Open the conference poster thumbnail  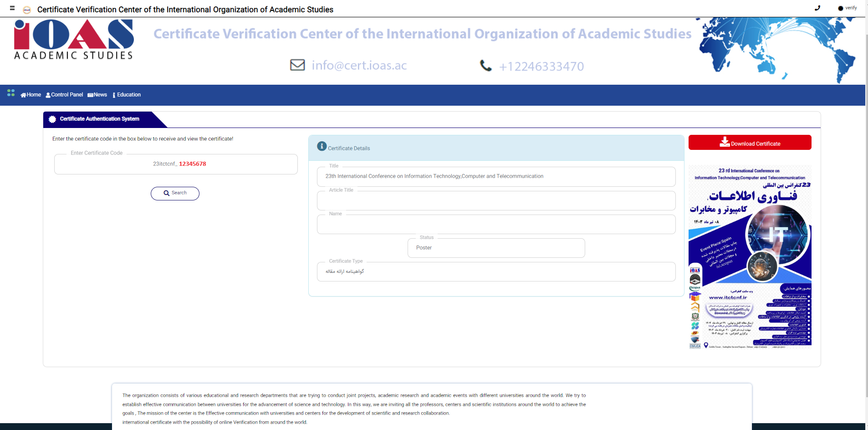coord(750,257)
